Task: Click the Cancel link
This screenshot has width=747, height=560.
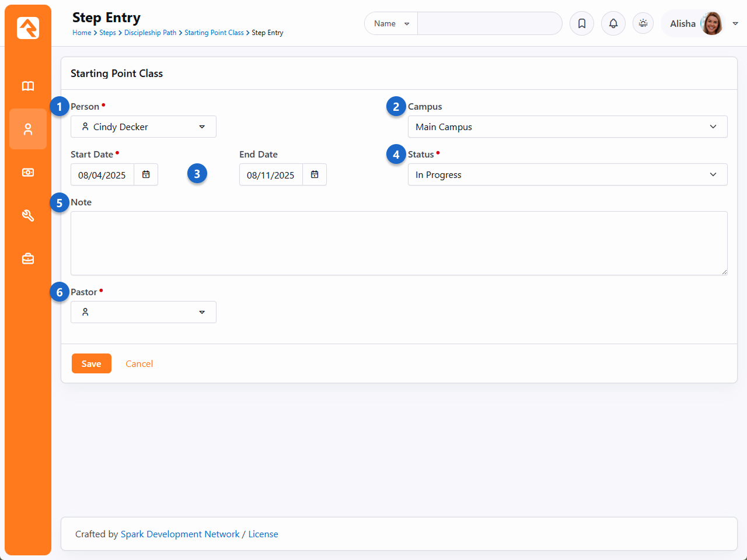Action: point(139,363)
